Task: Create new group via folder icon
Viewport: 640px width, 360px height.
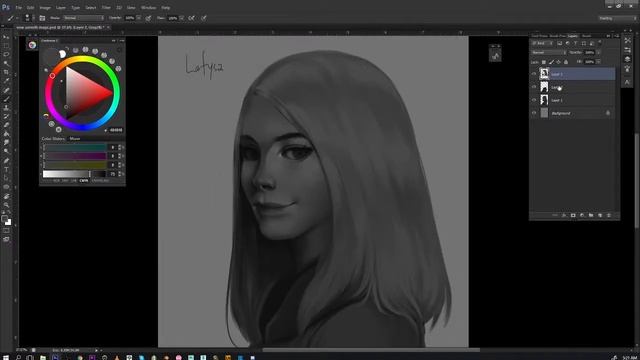Action: (x=591, y=215)
